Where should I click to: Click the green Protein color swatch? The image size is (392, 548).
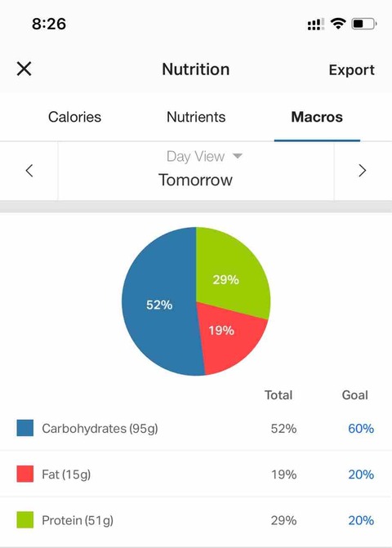coord(25,519)
